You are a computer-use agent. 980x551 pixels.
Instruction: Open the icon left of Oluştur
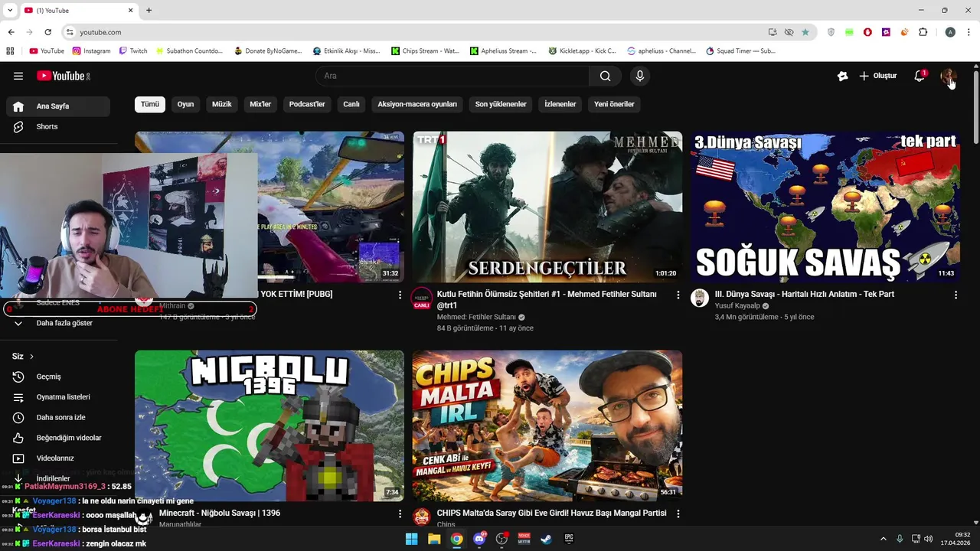(843, 76)
